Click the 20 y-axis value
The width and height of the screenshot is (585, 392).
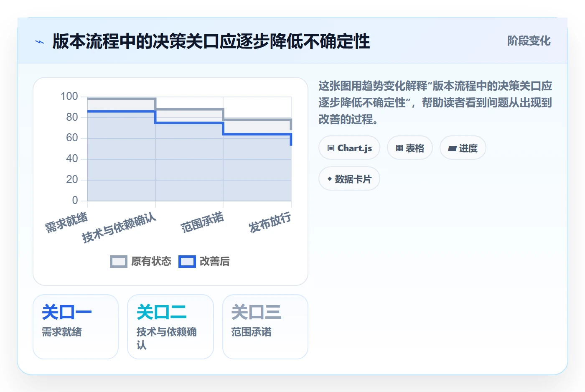point(72,180)
